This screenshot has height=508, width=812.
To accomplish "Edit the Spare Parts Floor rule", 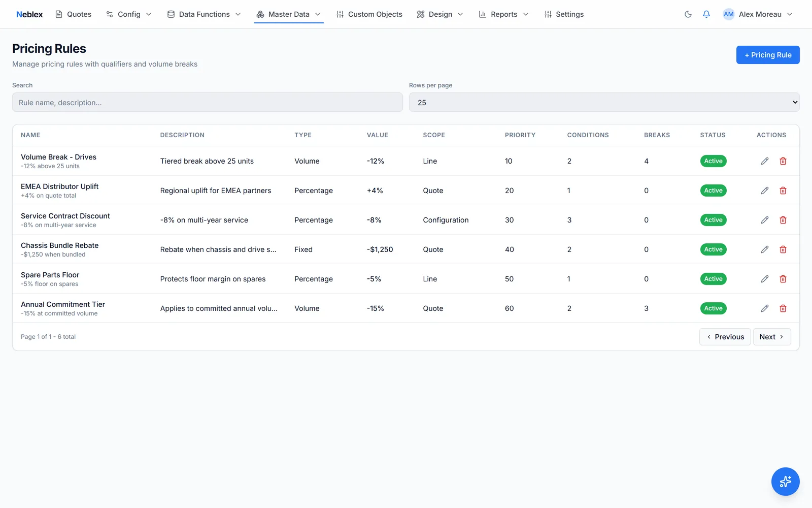I will (x=765, y=279).
